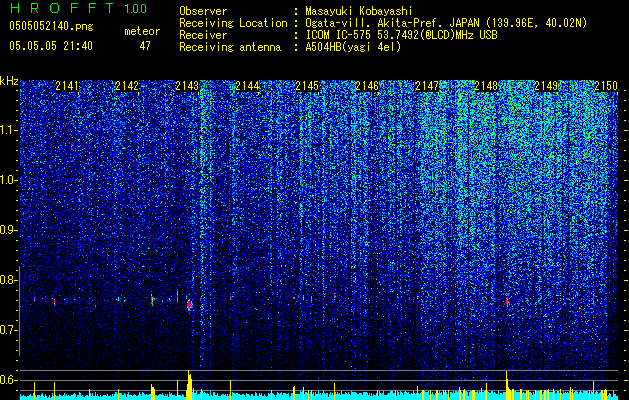This screenshot has width=629, height=400.
Task: Click the Receiving antenna field label
Action: point(230,47)
